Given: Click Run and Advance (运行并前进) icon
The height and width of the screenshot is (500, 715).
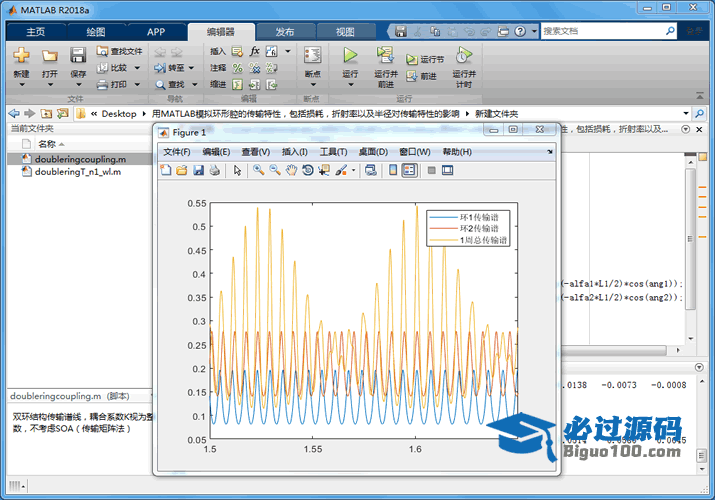Looking at the screenshot, I should coord(385,56).
